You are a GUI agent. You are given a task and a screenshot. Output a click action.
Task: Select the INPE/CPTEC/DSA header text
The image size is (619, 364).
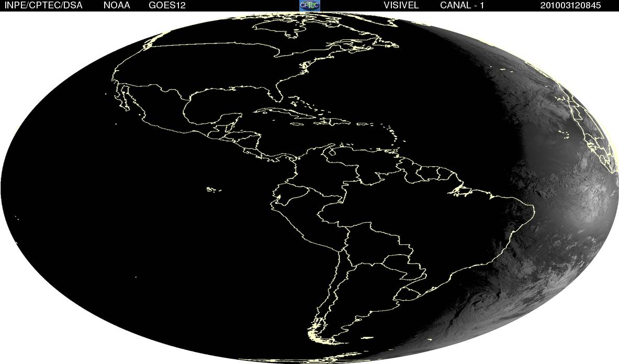coord(43,6)
